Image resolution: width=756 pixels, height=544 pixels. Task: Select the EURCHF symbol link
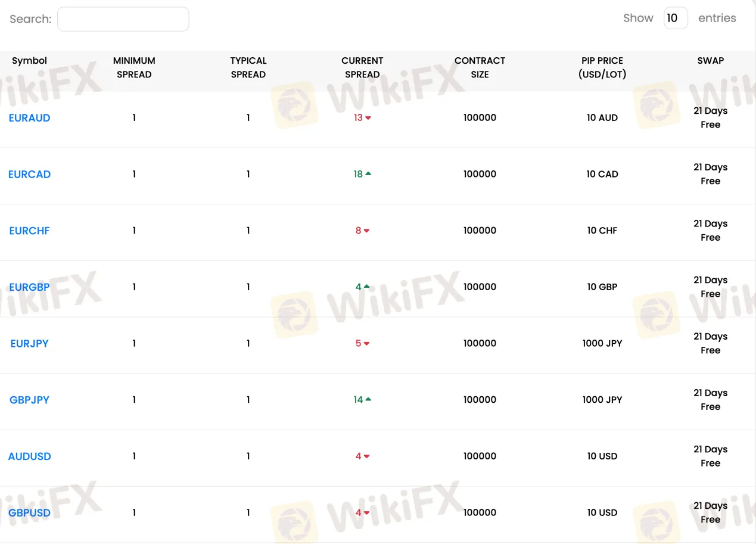coord(29,231)
